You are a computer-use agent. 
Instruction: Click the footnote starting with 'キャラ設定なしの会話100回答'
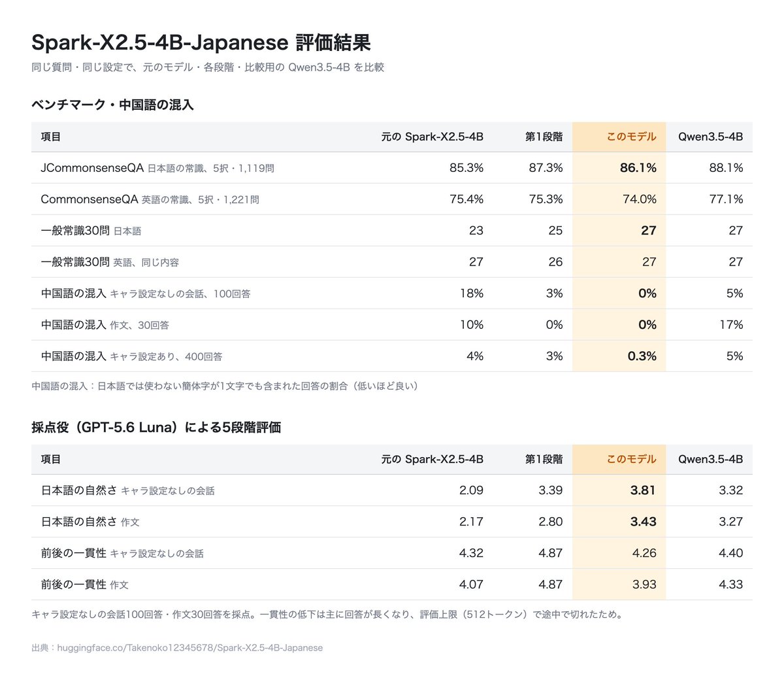coord(327,615)
